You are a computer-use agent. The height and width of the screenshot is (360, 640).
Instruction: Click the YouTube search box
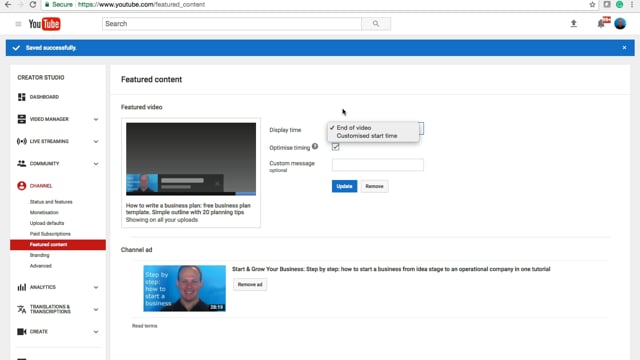232,24
